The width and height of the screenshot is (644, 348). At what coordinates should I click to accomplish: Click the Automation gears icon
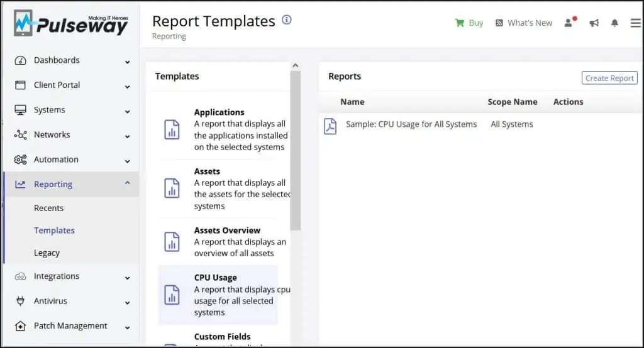(x=20, y=160)
